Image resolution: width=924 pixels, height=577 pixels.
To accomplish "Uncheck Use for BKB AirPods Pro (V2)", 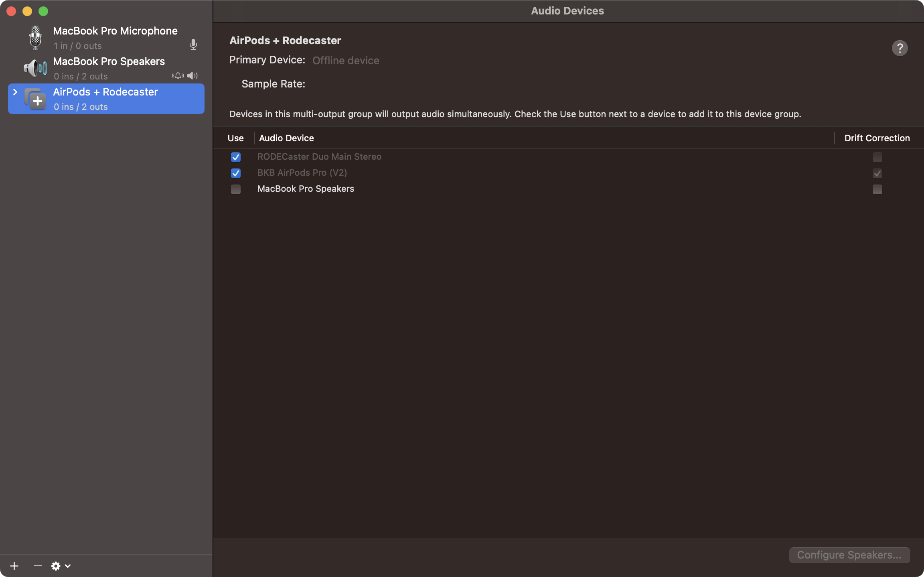I will tap(236, 173).
